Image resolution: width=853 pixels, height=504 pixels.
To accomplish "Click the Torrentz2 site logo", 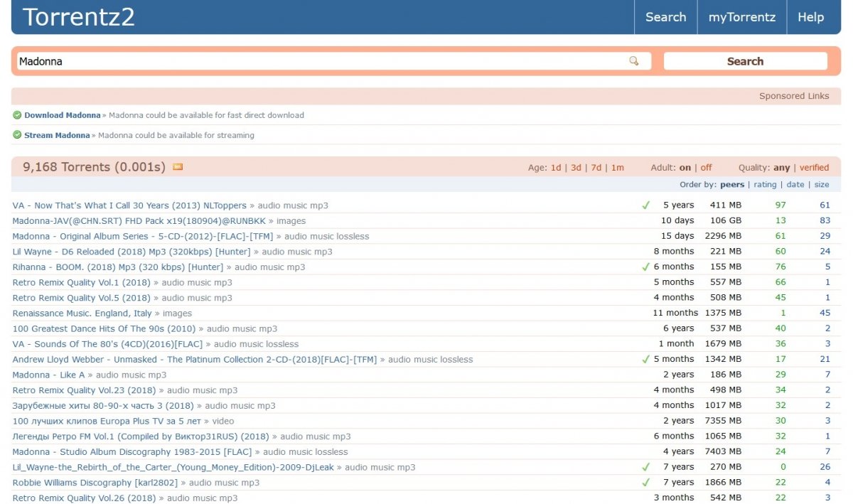I will 79,17.
